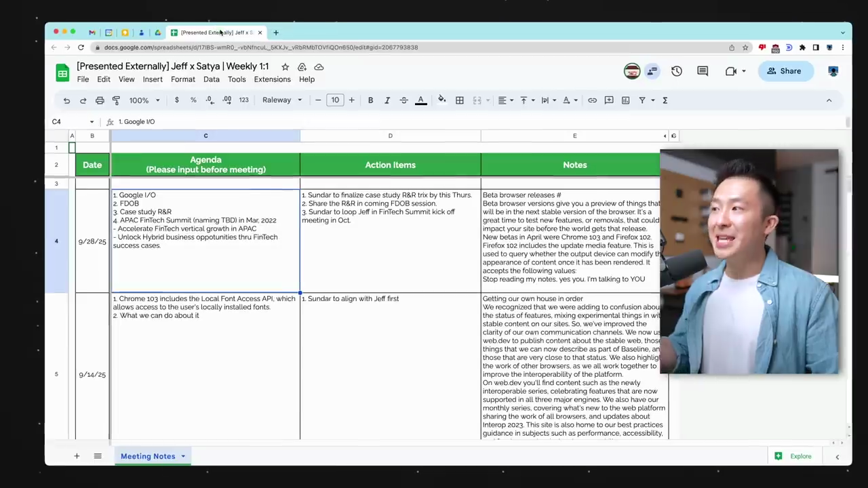
Task: Open the text wrapping dropdown
Action: click(548, 100)
